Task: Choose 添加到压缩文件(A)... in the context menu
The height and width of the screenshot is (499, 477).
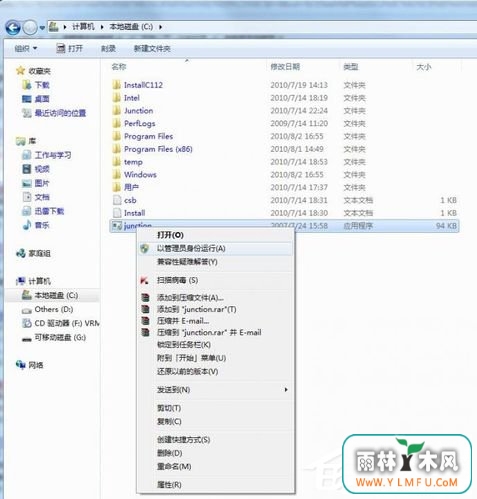Action: 215,297
